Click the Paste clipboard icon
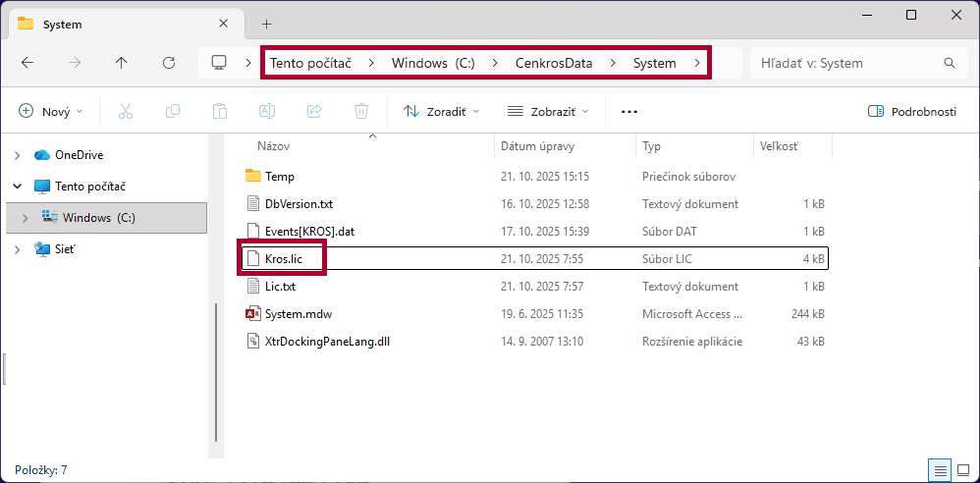 (220, 111)
